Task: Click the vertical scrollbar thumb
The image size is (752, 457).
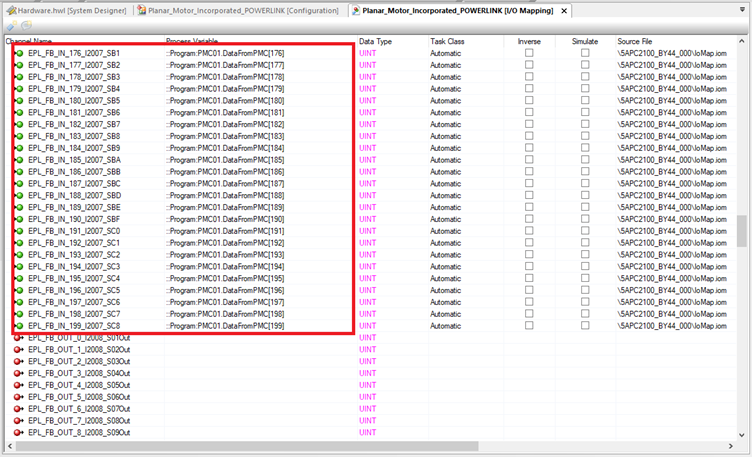Action: 742,230
